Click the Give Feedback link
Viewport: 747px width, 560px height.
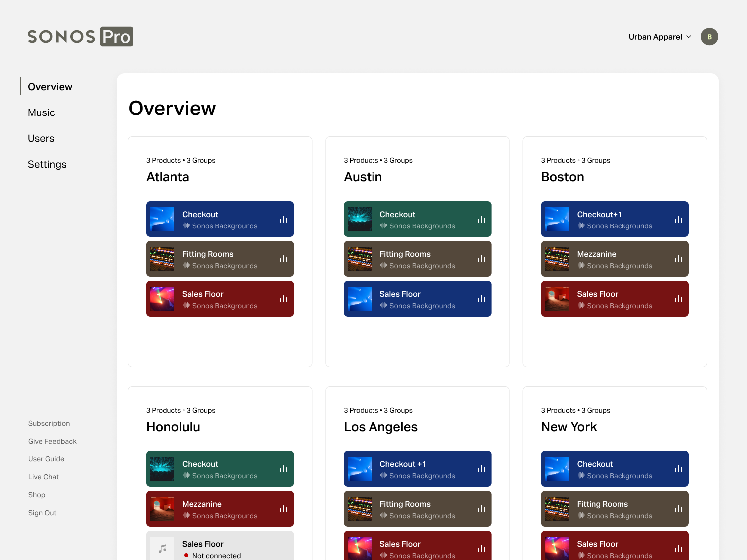tap(52, 441)
